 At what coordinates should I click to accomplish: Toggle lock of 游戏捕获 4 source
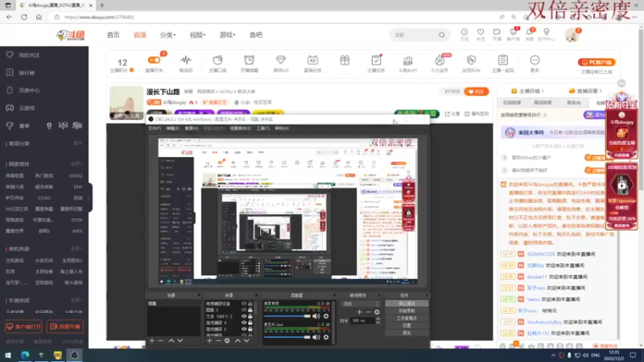coord(250,323)
